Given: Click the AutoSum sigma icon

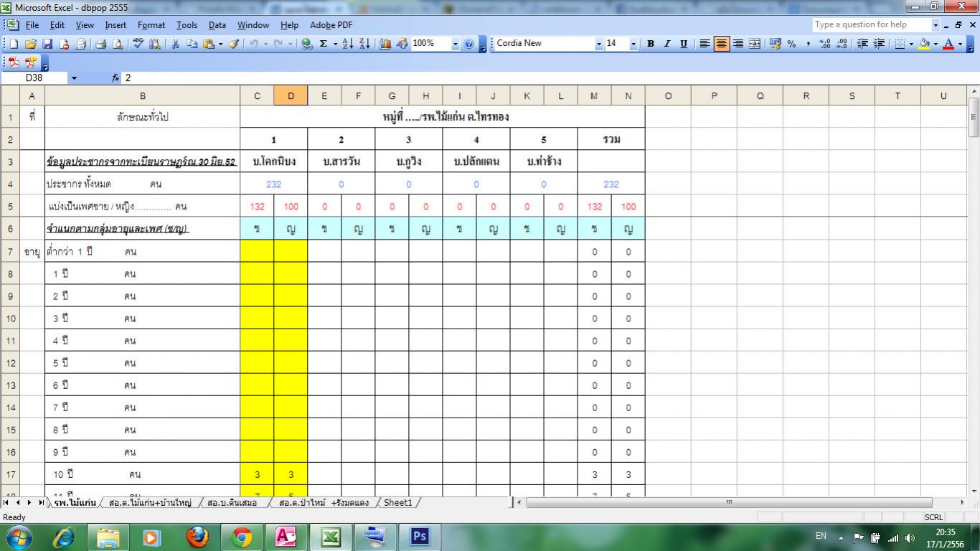Looking at the screenshot, I should pyautogui.click(x=324, y=44).
